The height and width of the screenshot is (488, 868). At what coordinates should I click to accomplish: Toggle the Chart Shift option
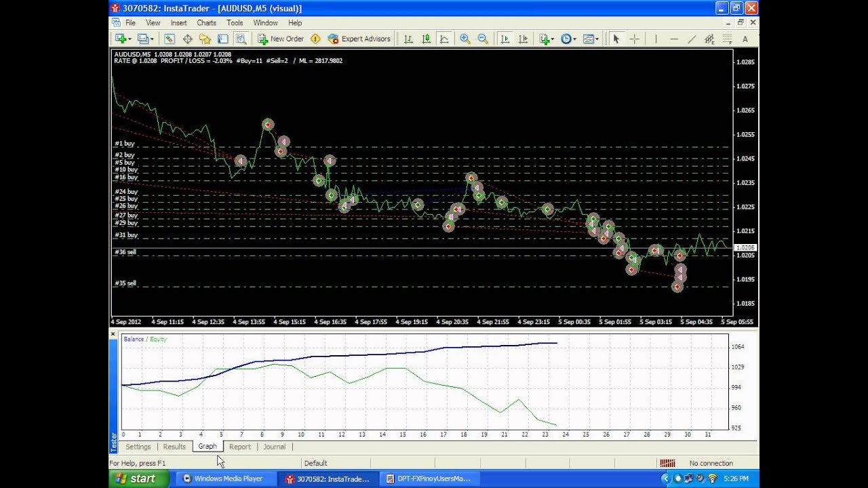523,39
